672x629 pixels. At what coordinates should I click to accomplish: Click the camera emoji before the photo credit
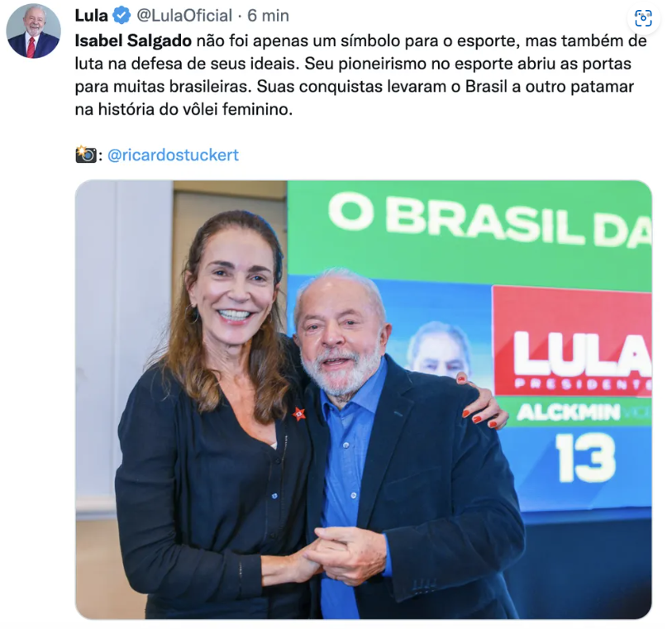tap(86, 155)
